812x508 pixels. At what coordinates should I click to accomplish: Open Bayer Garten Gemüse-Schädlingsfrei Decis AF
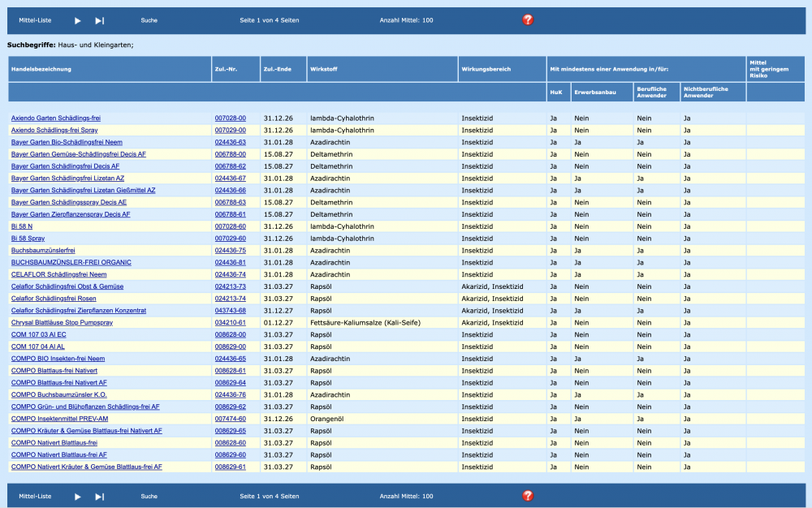pyautogui.click(x=79, y=154)
